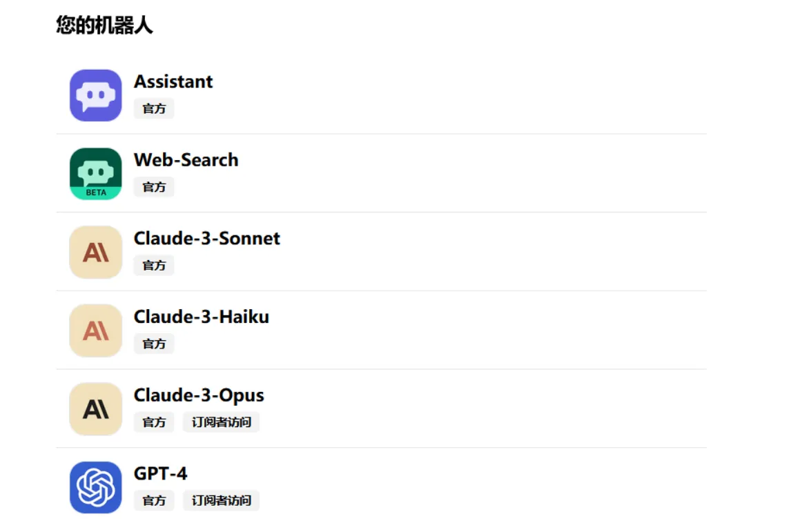The height and width of the screenshot is (532, 791).
Task: Open the Claude-3-Opus bot by its name
Action: click(x=199, y=395)
